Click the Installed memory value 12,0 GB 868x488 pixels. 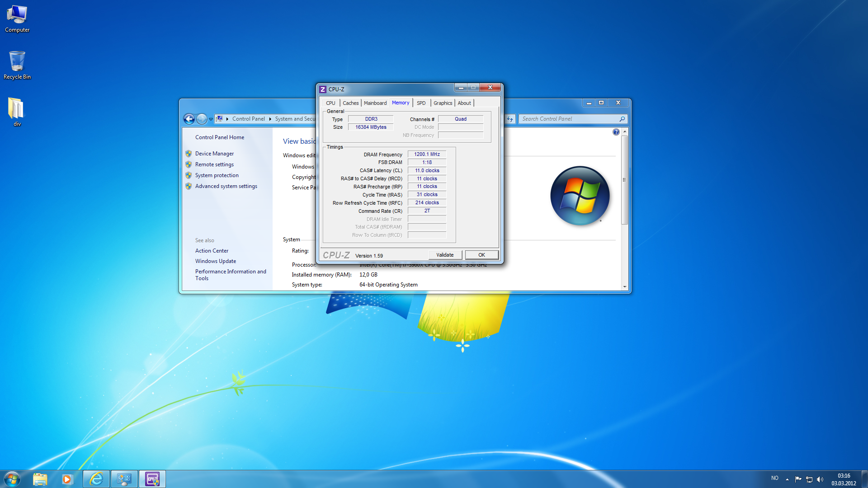click(x=368, y=275)
